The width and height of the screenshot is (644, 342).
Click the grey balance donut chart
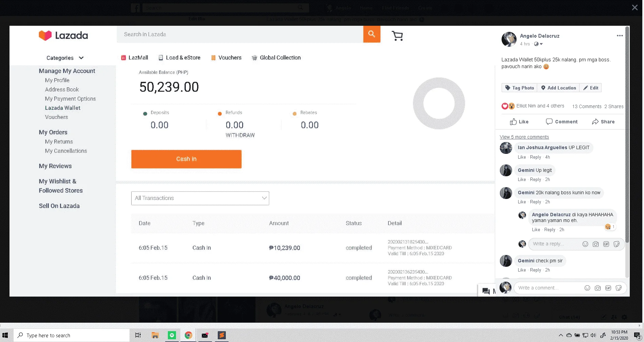[x=439, y=103]
